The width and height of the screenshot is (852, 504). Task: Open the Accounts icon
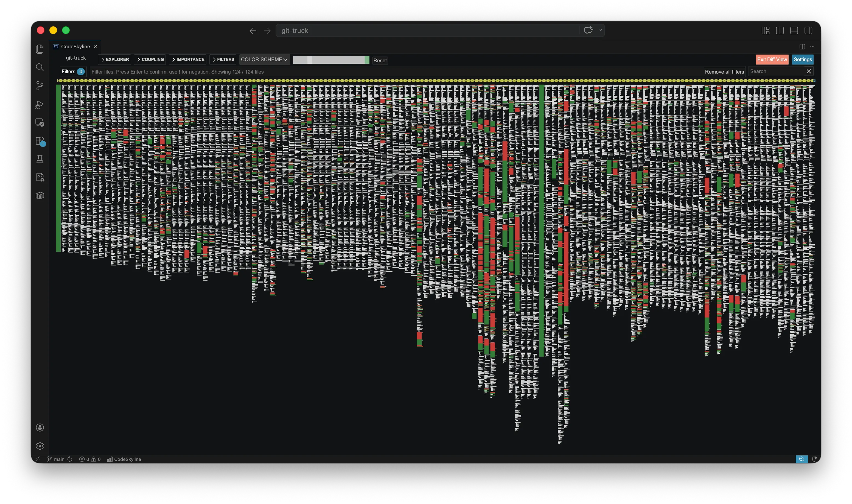point(40,427)
